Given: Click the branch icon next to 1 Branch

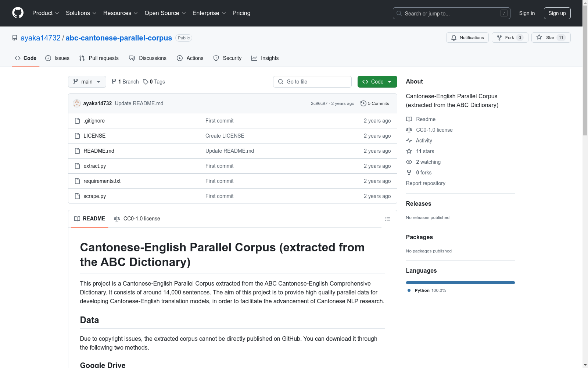Looking at the screenshot, I should coord(114,82).
